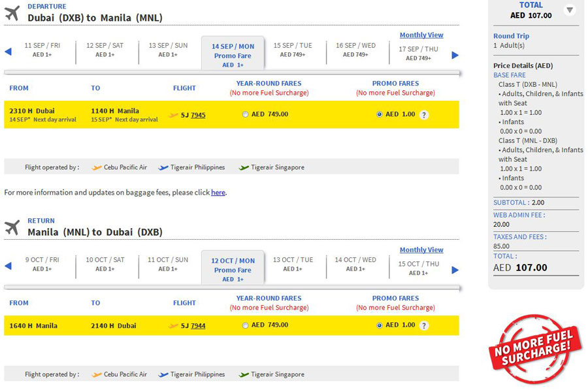Select AED 1.00 promo fare for departure flight
588x390 pixels.
coord(379,114)
